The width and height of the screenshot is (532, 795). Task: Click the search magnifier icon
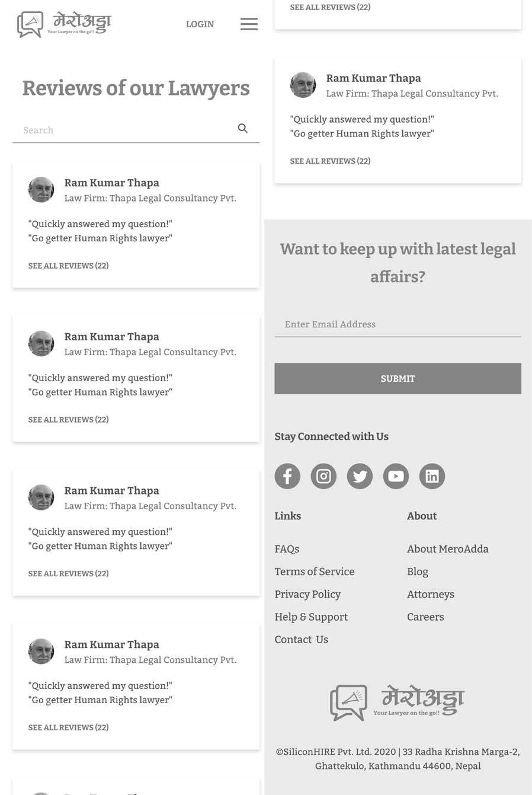pyautogui.click(x=242, y=127)
